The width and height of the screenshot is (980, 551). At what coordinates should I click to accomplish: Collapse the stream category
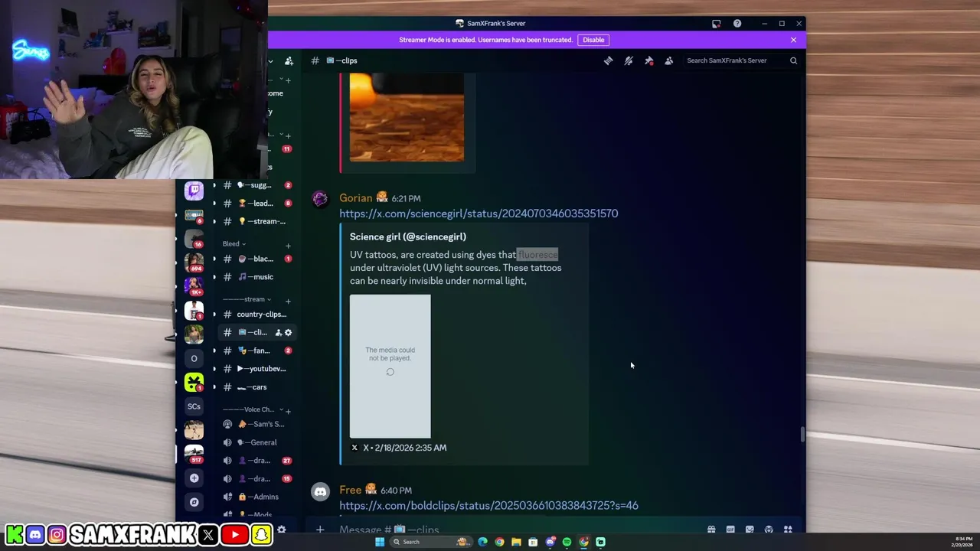(x=247, y=299)
